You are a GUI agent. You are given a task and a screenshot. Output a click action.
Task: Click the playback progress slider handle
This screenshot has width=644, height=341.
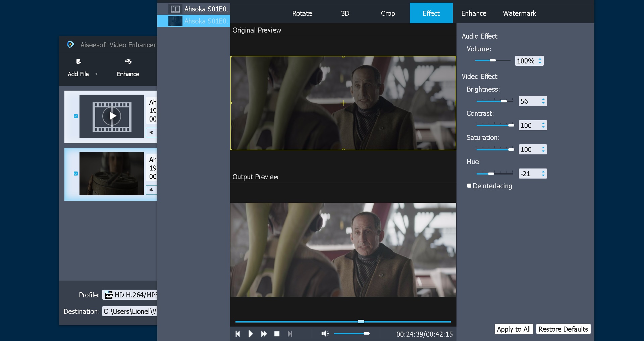[x=361, y=322]
